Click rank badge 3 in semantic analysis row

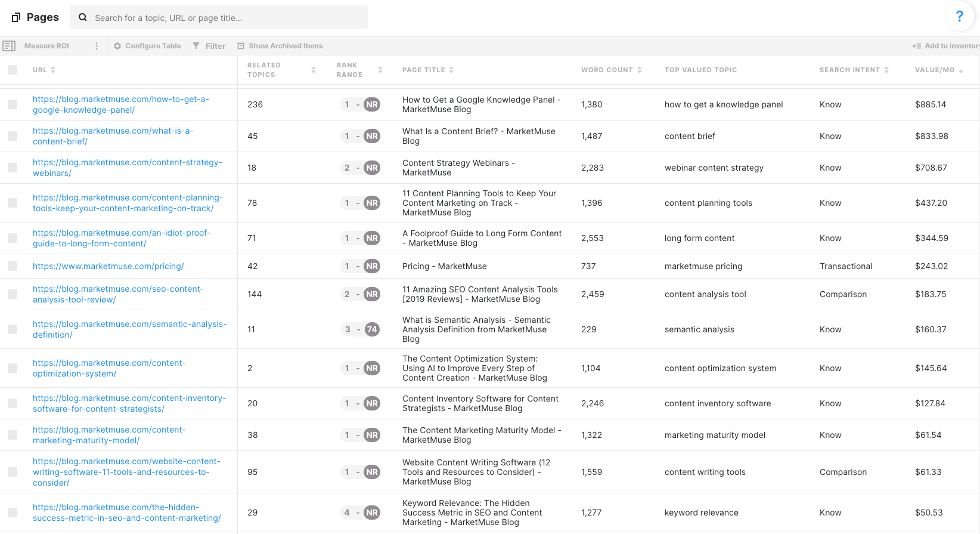tap(348, 329)
